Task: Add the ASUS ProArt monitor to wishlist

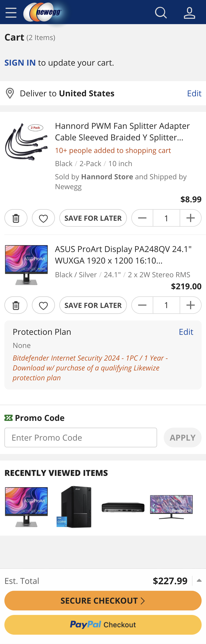Action: pos(43,305)
